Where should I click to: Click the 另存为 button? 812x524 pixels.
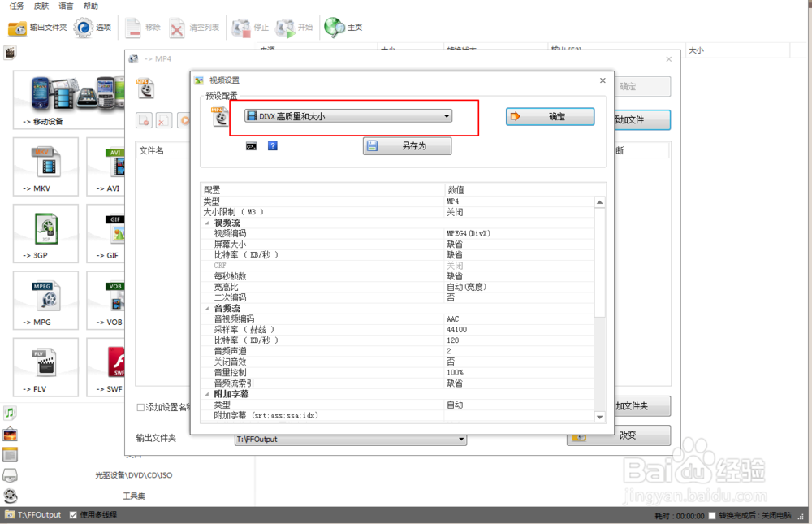(407, 146)
